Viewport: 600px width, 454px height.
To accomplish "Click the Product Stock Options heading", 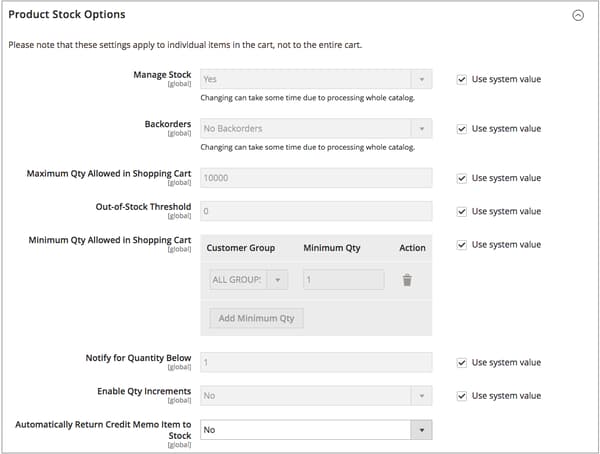I will coord(67,15).
